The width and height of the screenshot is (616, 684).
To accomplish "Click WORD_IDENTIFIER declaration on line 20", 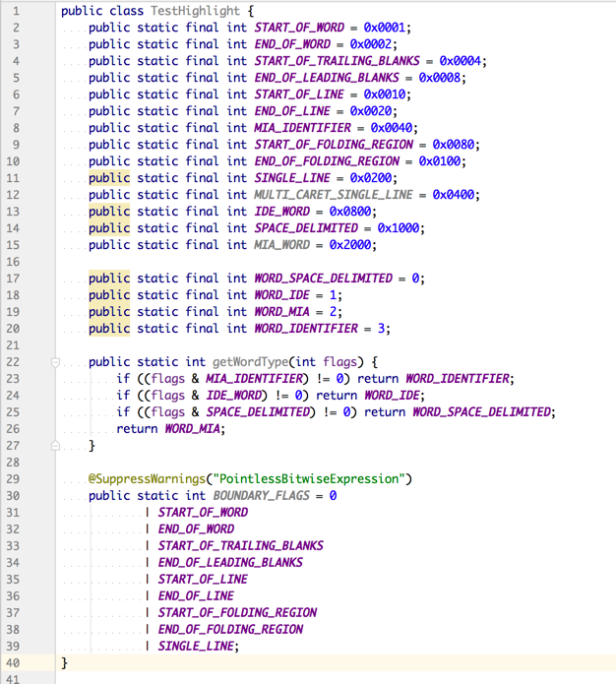I will coord(307,329).
